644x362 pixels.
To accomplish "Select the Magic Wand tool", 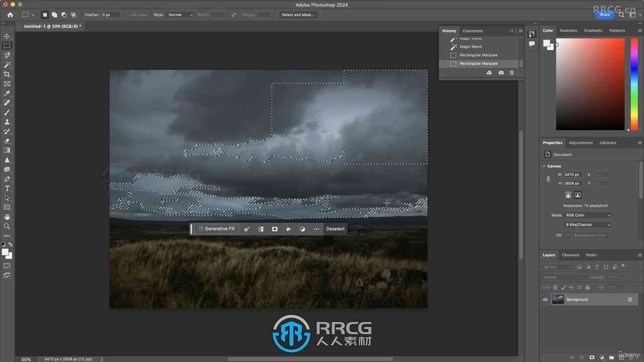I will tap(7, 65).
